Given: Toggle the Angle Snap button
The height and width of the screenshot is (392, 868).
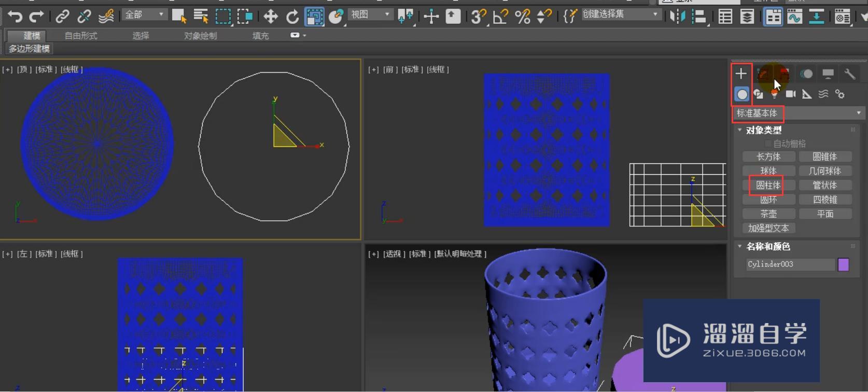Looking at the screenshot, I should pyautogui.click(x=500, y=17).
